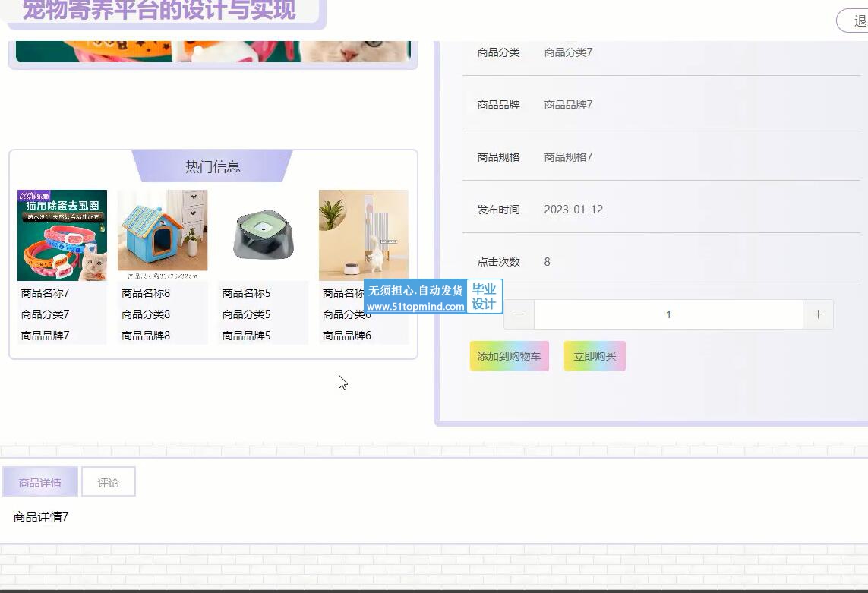The height and width of the screenshot is (593, 868).
Task: Open the pet house product thumbnail
Action: [x=163, y=235]
